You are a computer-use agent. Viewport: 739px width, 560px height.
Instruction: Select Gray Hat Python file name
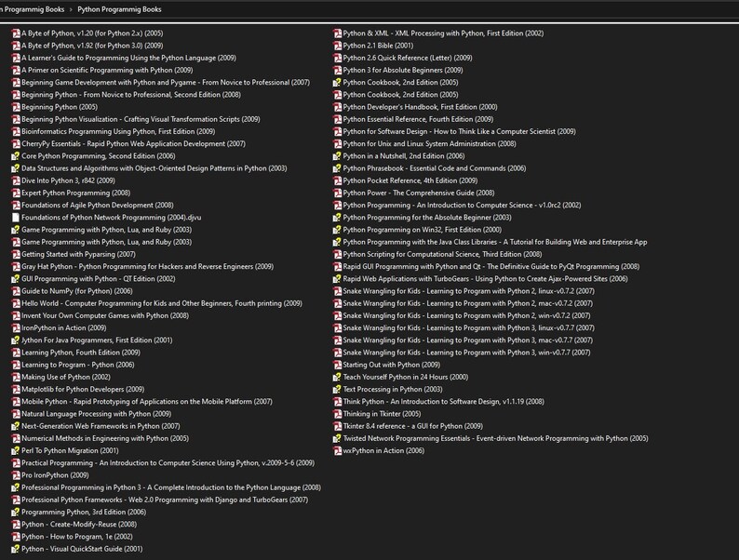click(x=147, y=266)
